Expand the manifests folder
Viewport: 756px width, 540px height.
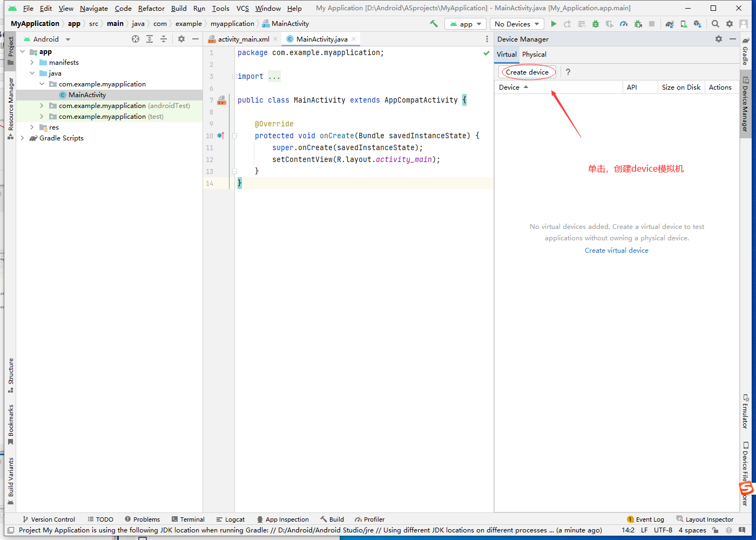32,63
